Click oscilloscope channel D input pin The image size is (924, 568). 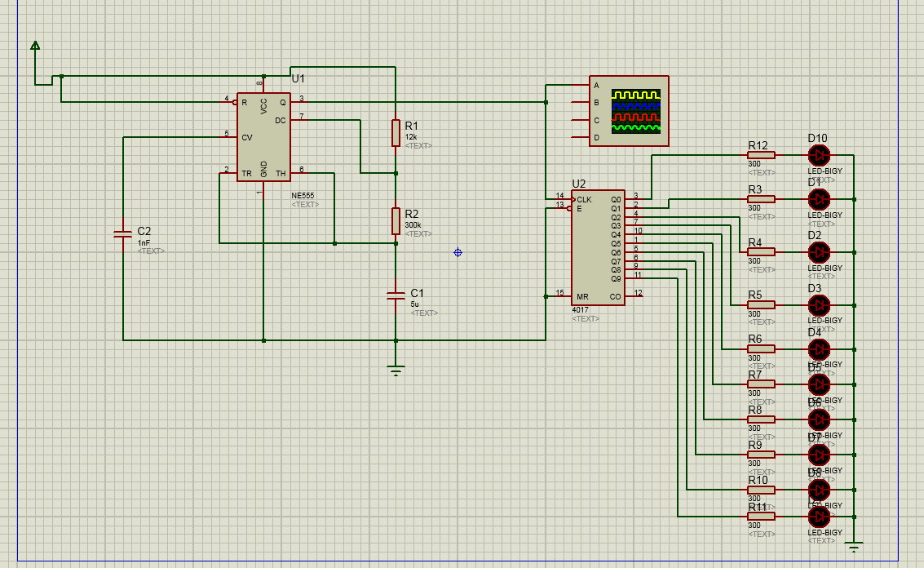tap(581, 137)
